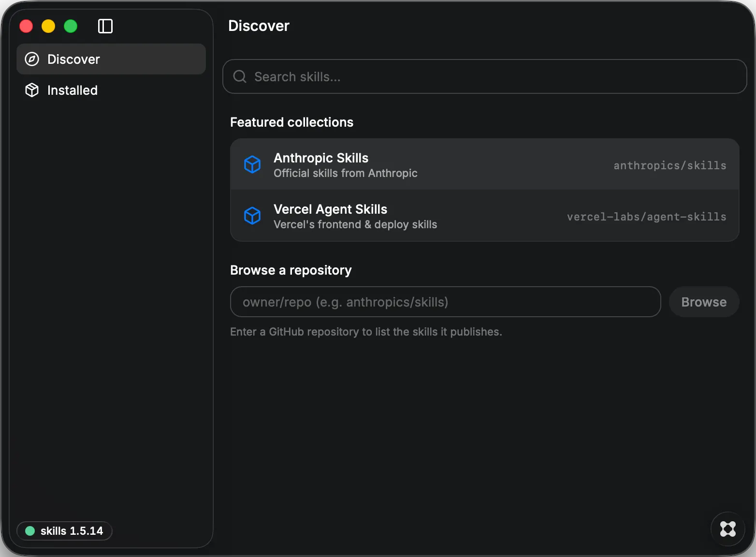The image size is (756, 557).
Task: Focus the Search skills field
Action: click(485, 76)
